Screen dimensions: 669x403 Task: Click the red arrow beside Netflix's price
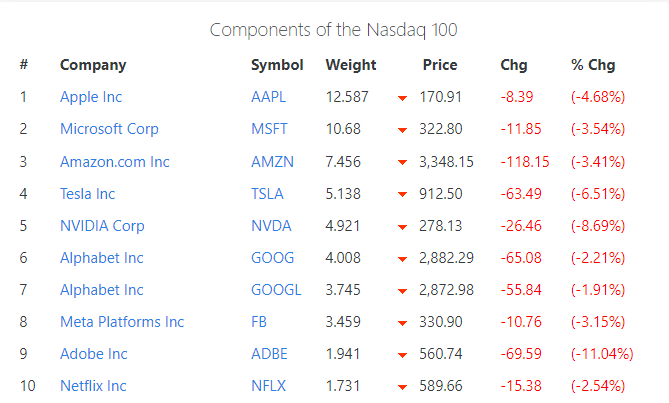click(x=402, y=386)
